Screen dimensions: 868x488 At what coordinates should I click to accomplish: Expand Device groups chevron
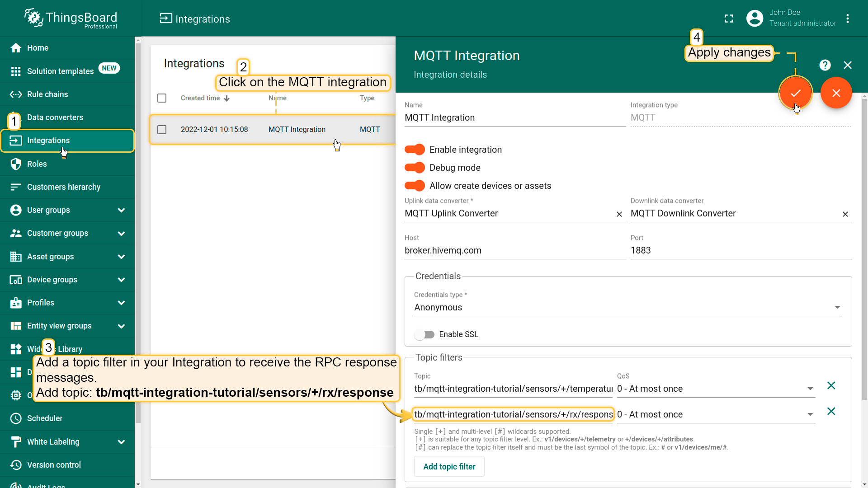pos(121,280)
